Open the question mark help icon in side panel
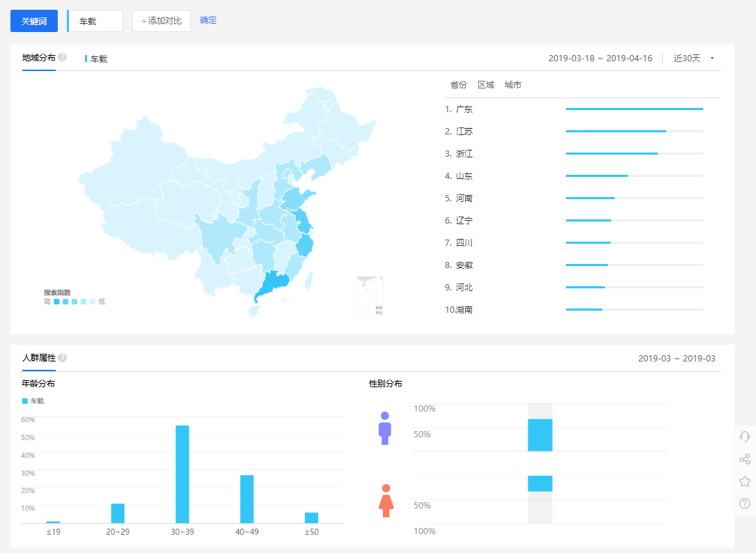 (x=744, y=504)
